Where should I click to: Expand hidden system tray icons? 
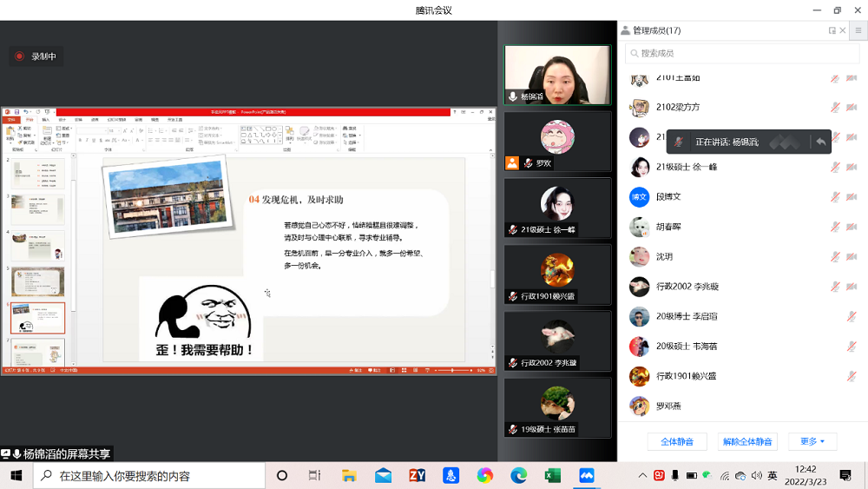tap(642, 476)
